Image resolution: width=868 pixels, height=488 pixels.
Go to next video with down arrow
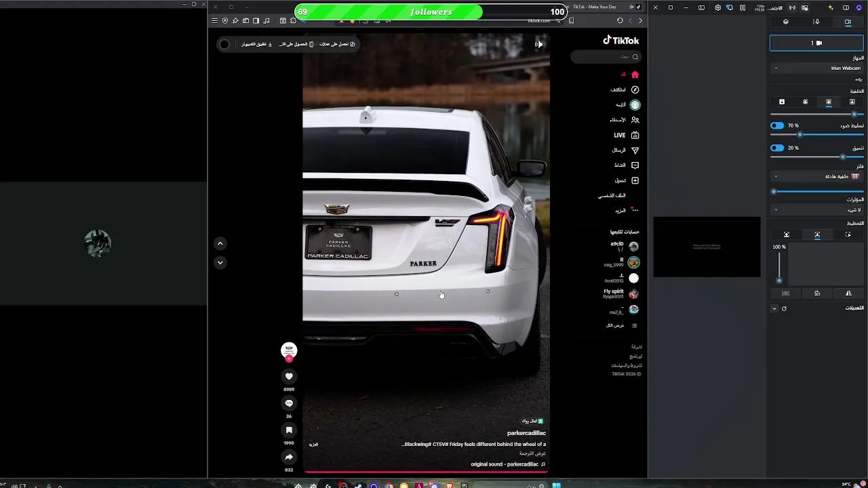pyautogui.click(x=220, y=262)
